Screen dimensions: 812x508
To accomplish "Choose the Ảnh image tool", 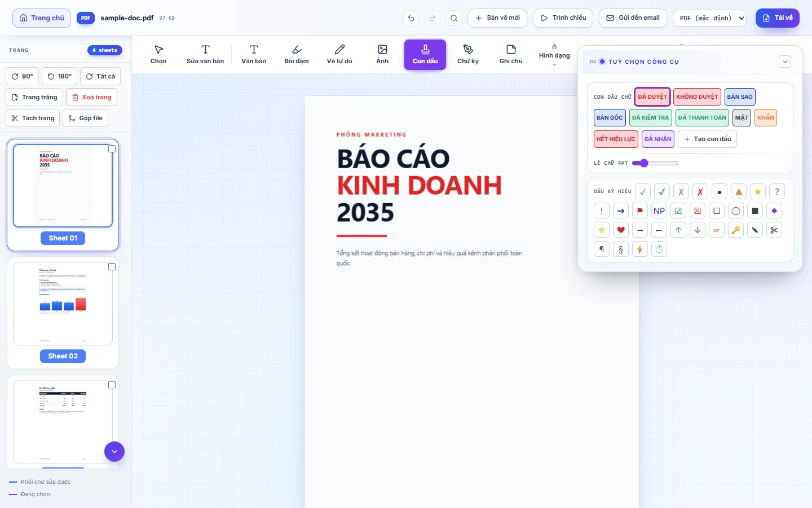I will coord(382,55).
